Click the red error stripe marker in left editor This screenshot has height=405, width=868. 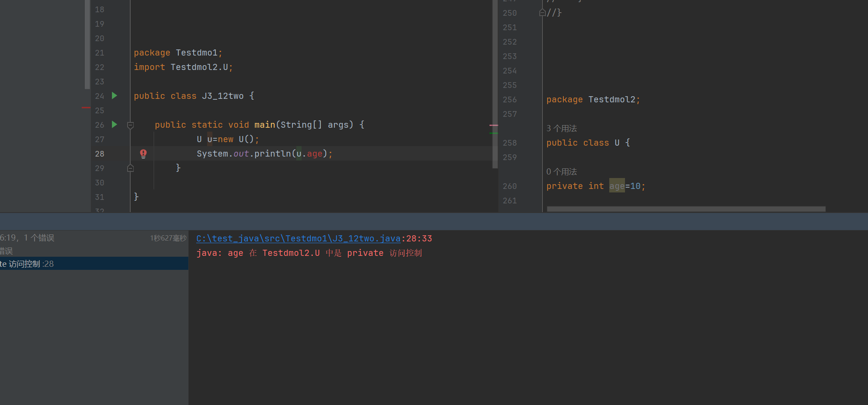493,126
